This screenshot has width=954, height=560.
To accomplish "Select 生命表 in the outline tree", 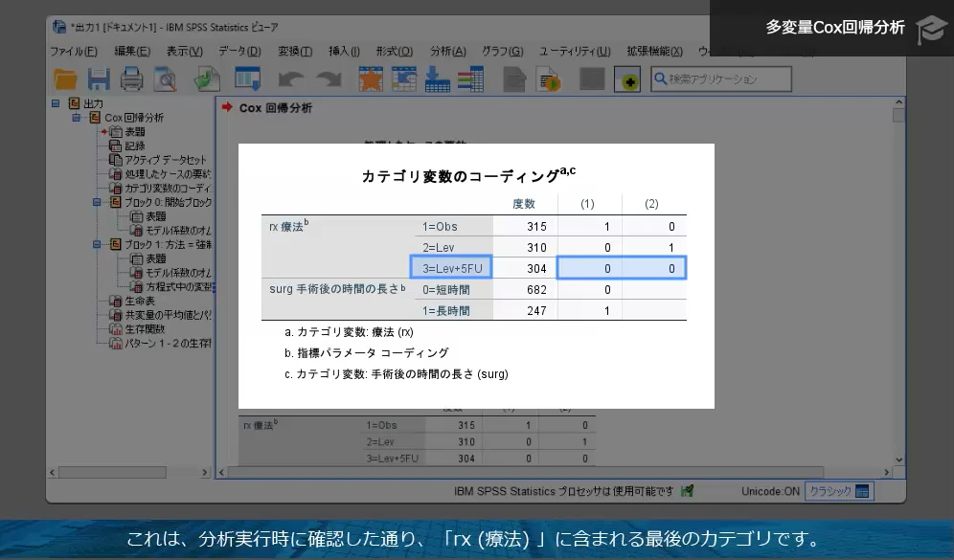I will [139, 301].
